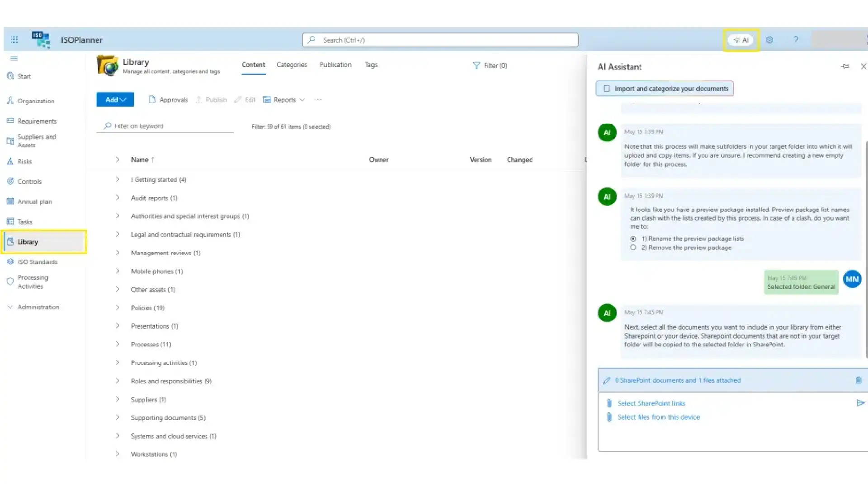Screen dimensions: 868x486
Task: Click the Publish toolbar button
Action: (211, 99)
